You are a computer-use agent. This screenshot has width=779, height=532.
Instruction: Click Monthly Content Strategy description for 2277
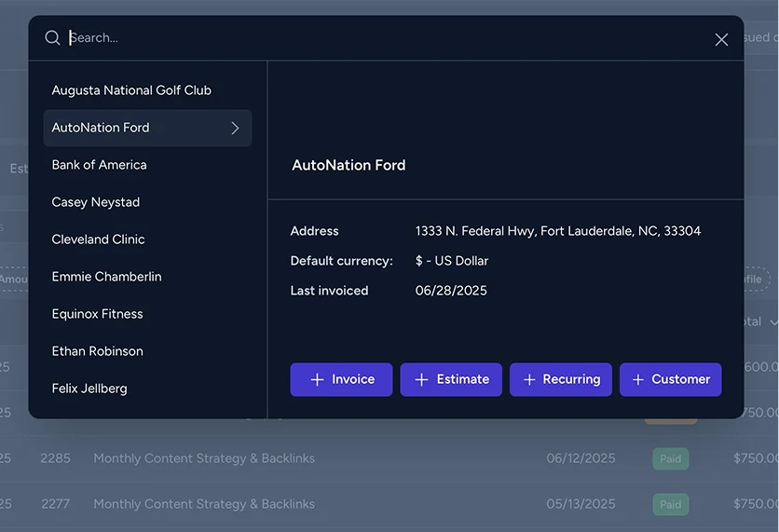pyautogui.click(x=204, y=504)
